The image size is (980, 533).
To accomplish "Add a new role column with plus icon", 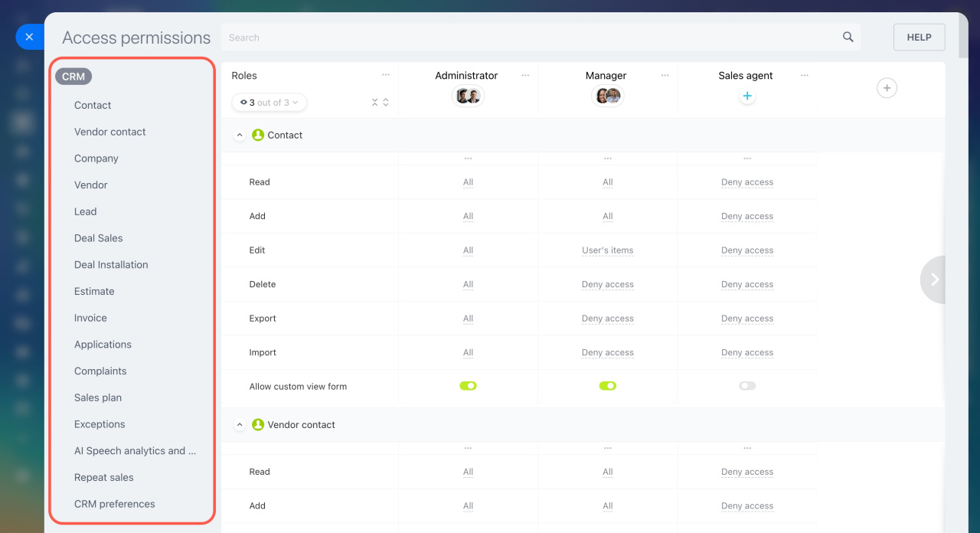I will click(x=887, y=88).
